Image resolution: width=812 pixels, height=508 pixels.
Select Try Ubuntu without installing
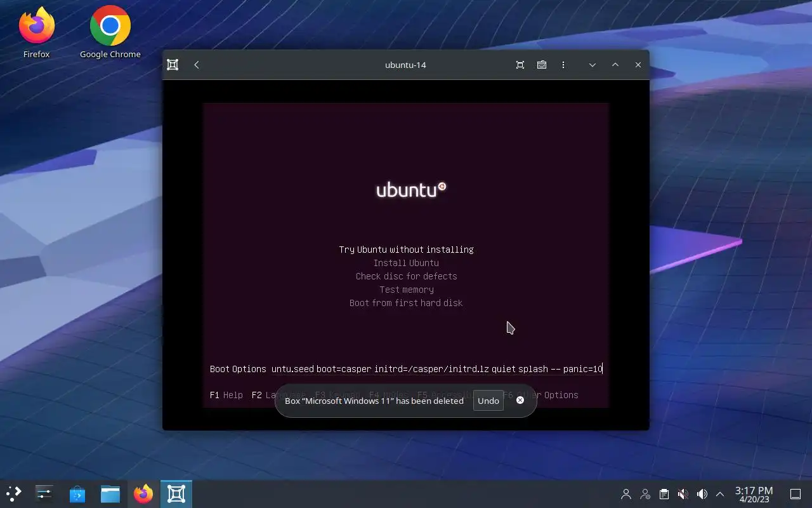tap(406, 250)
